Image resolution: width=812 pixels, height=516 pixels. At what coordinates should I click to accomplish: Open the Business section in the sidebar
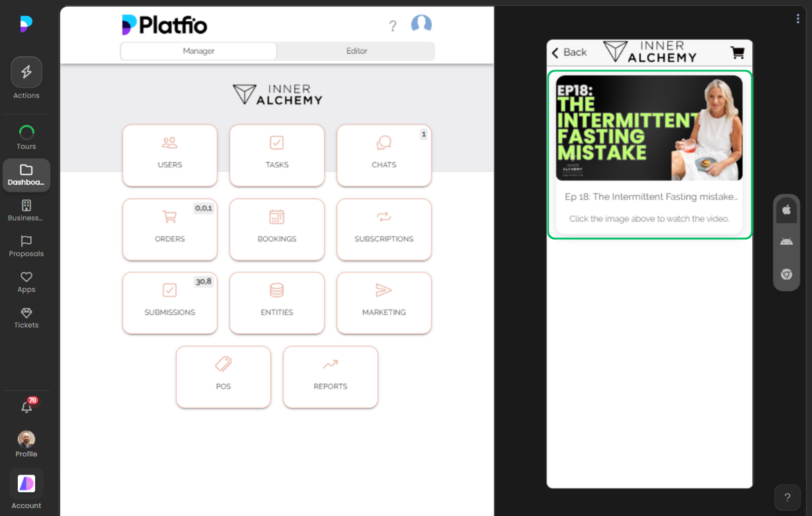(26, 210)
